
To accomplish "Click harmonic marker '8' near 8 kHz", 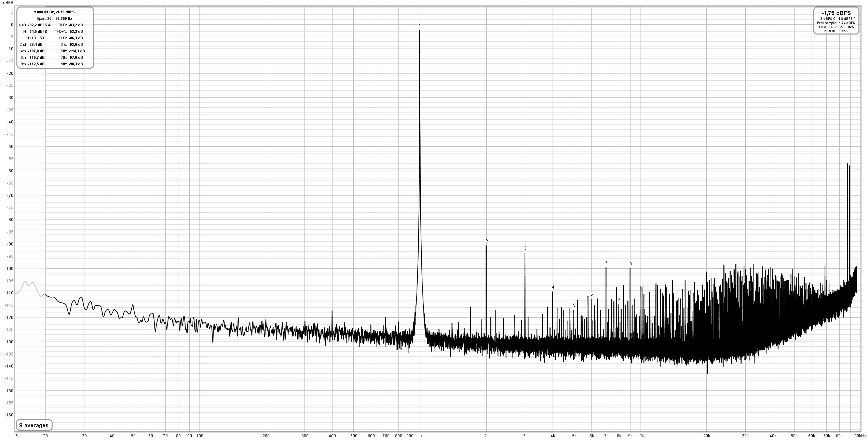I will 619,300.
